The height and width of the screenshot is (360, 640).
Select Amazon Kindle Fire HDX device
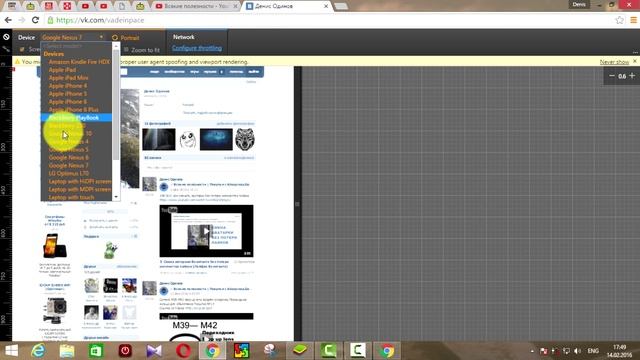pyautogui.click(x=79, y=62)
